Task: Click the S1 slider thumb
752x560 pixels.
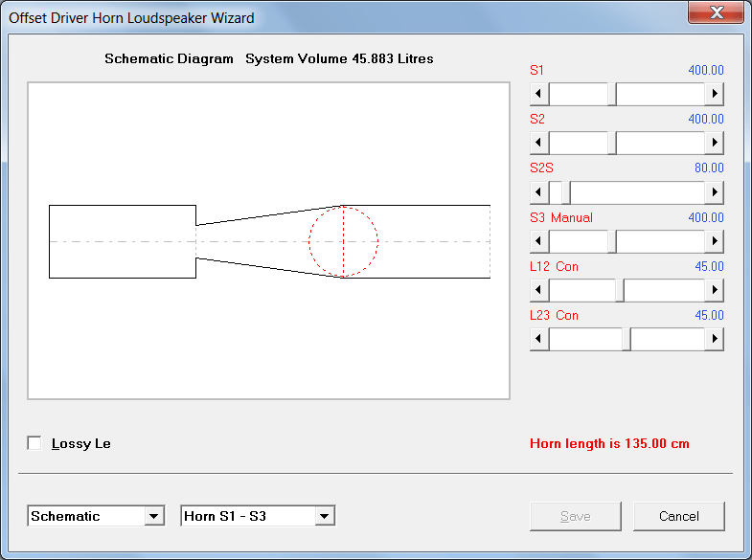Action: click(612, 94)
